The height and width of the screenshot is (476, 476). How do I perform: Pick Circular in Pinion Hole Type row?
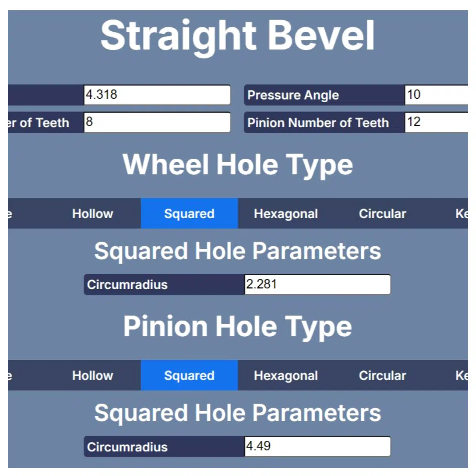[382, 375]
